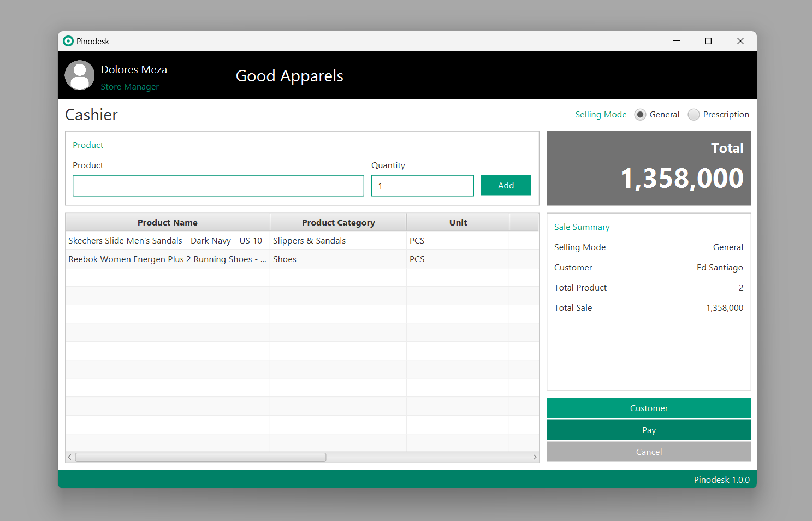The width and height of the screenshot is (812, 521).
Task: Sort by Product Name column header
Action: pos(167,223)
